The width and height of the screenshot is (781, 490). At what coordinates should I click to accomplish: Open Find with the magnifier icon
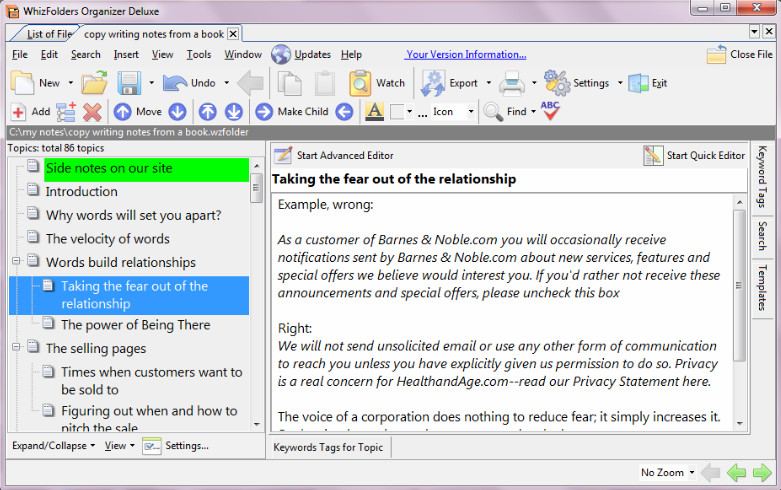point(493,112)
